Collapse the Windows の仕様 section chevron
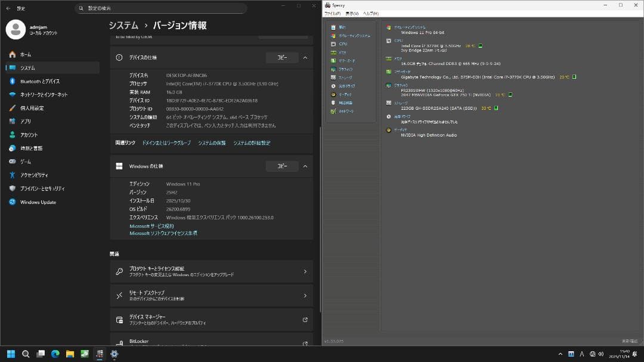Screen dimensions: 644x362 [x=305, y=166]
